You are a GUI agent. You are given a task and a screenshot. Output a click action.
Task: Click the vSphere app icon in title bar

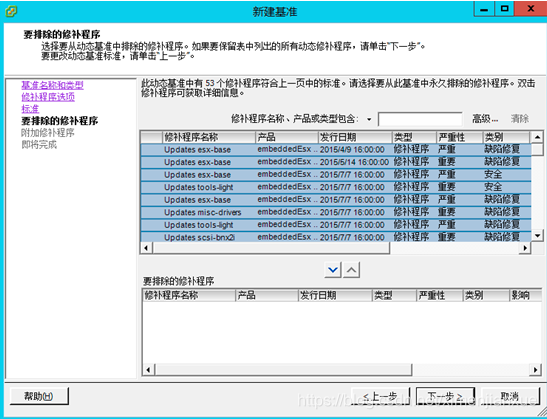(12, 11)
